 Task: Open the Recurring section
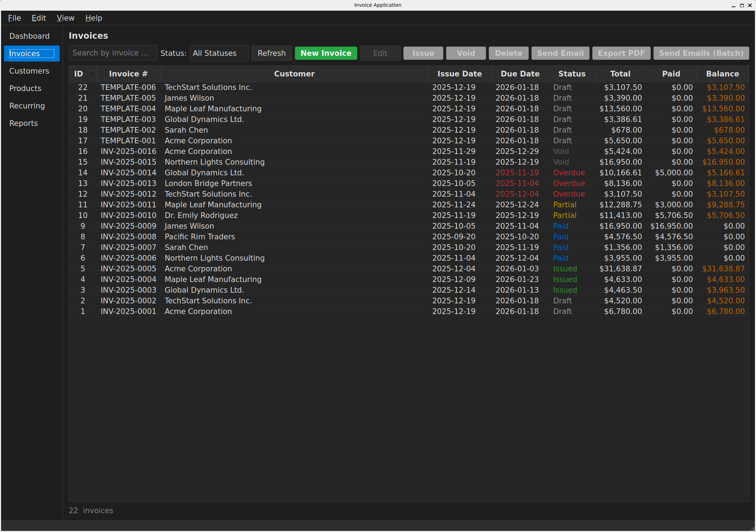(27, 106)
